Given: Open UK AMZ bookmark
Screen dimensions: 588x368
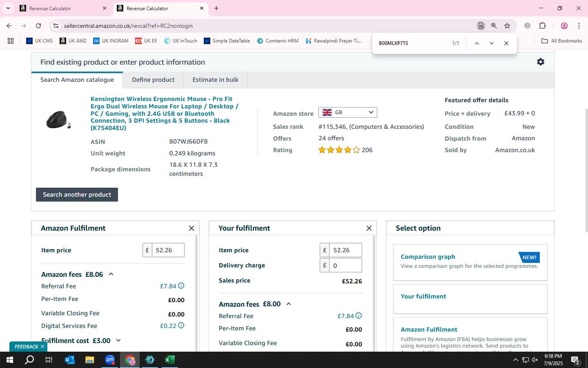Looking at the screenshot, I should coord(73,41).
